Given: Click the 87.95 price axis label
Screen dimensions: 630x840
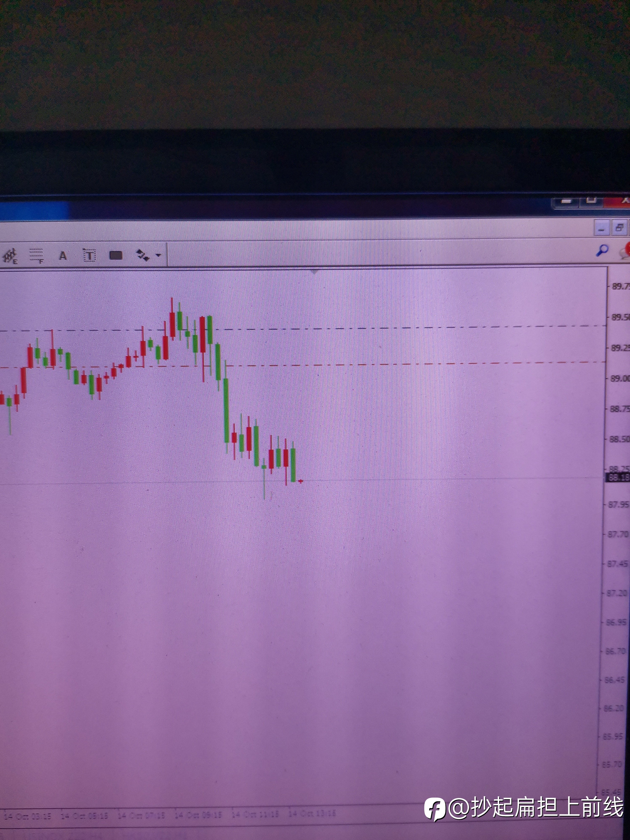Looking at the screenshot, I should click(619, 505).
